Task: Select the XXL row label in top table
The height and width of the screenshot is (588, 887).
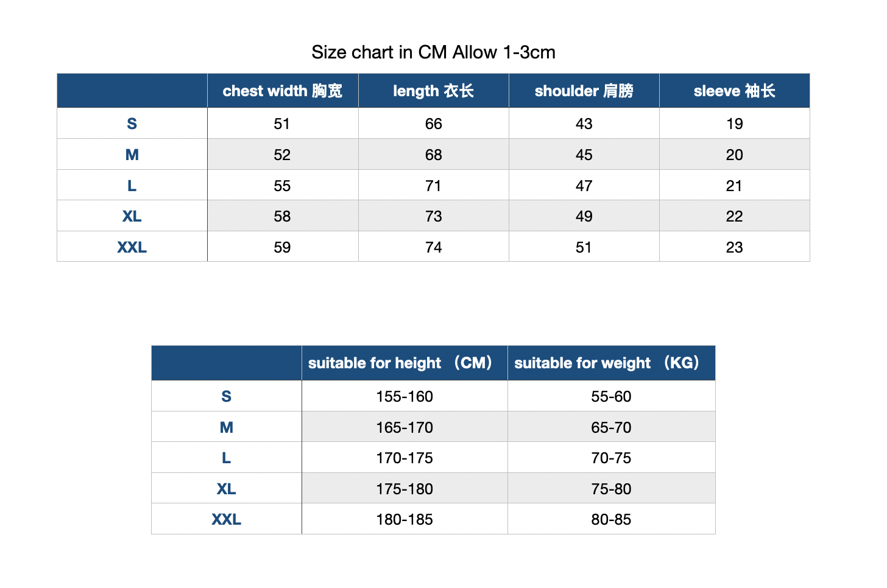Action: click(x=132, y=247)
